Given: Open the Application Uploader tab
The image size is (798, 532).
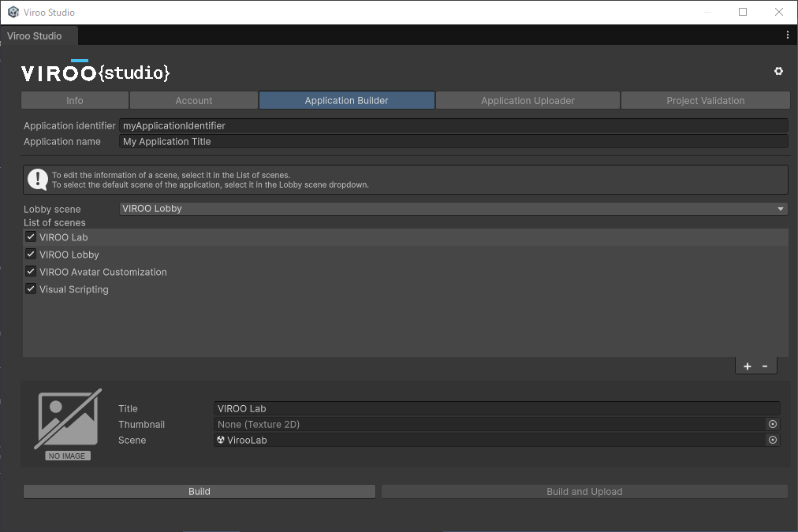Looking at the screenshot, I should pos(528,100).
